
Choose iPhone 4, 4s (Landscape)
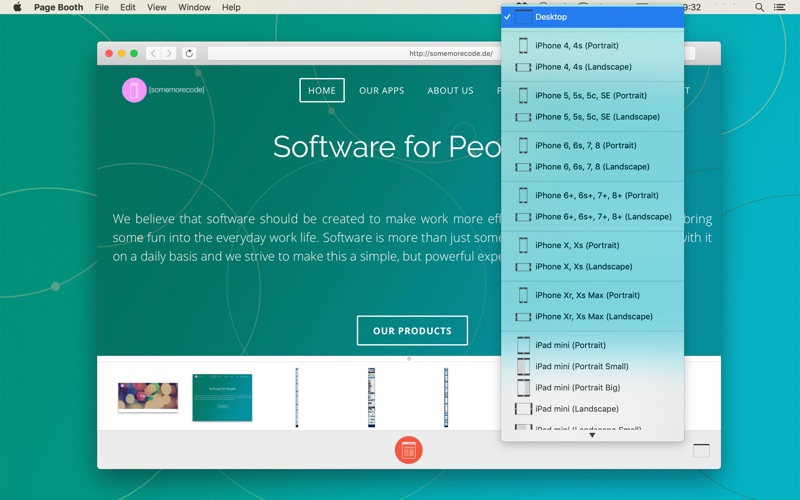pos(592,67)
